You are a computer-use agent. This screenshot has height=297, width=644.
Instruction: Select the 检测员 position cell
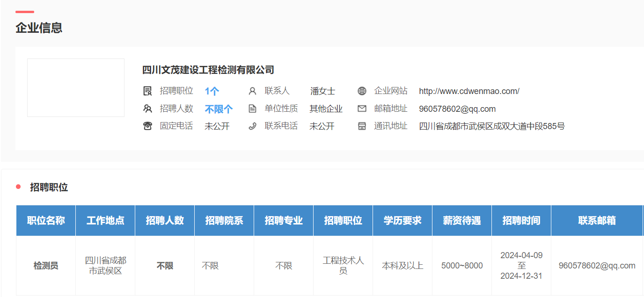tap(46, 266)
